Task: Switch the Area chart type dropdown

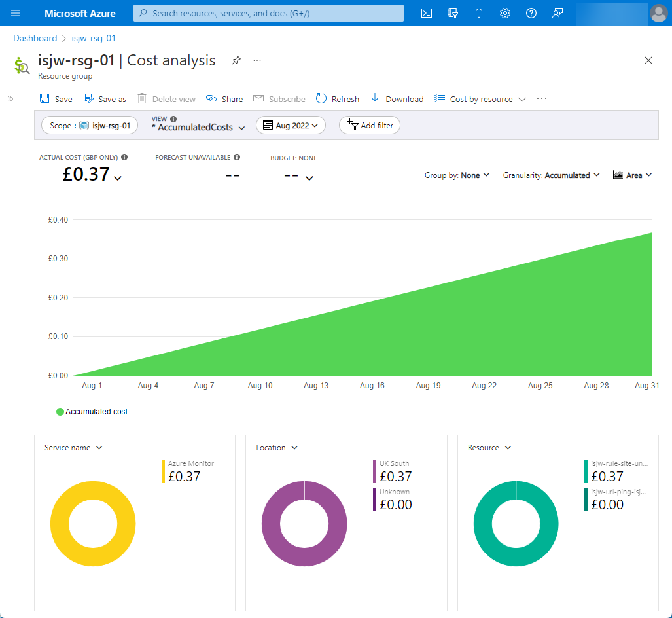Action: pyautogui.click(x=633, y=175)
